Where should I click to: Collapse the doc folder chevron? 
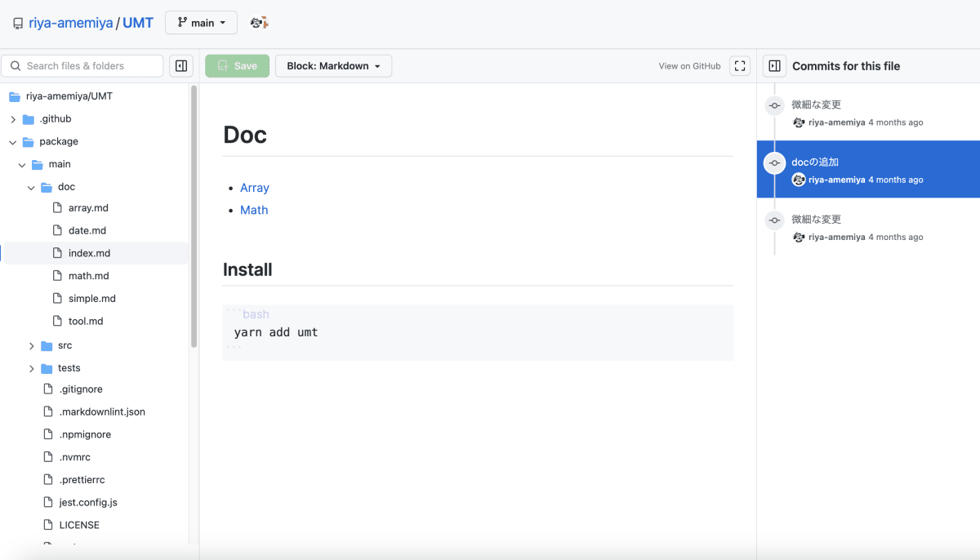coord(31,188)
